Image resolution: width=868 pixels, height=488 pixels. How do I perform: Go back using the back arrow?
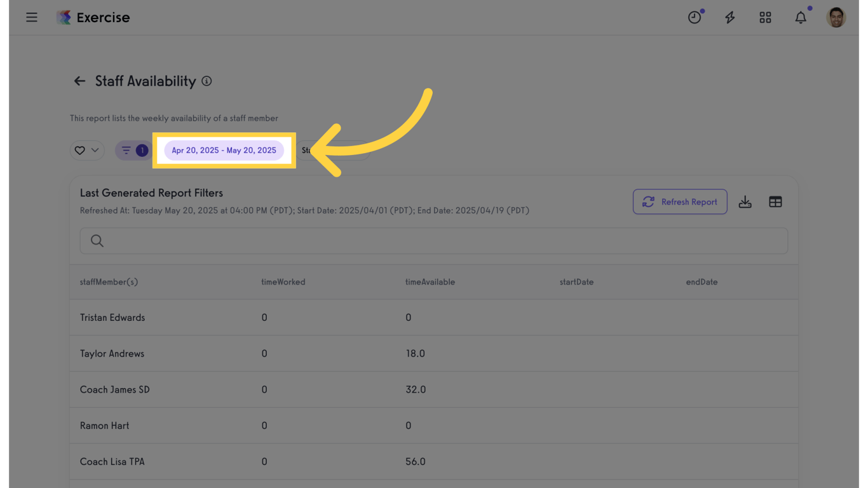click(x=79, y=81)
